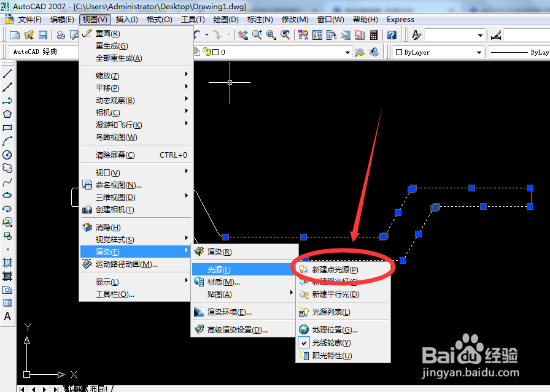The height and width of the screenshot is (392, 550).
Task: Click the New drawing icon
Action: 15,35
